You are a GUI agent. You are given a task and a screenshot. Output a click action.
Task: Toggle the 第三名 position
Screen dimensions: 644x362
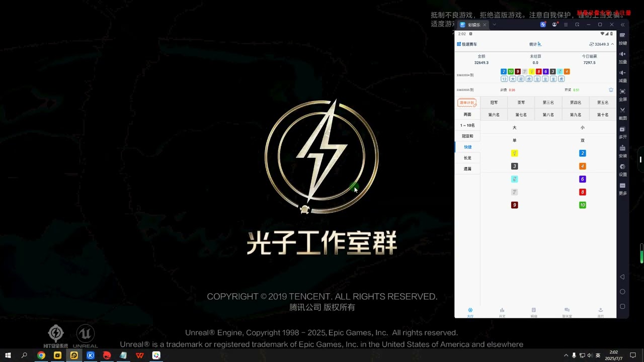click(x=548, y=103)
